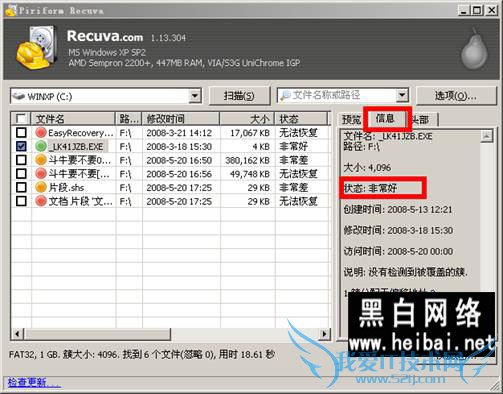Click the drive icon in WINXP (C:) selector
503x394 pixels.
18,96
